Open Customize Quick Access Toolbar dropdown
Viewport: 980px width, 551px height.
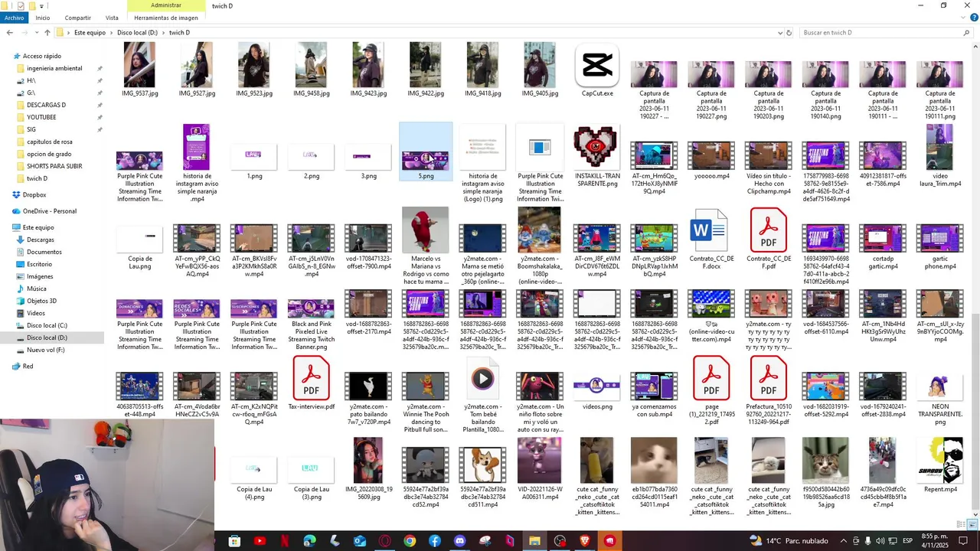click(43, 5)
